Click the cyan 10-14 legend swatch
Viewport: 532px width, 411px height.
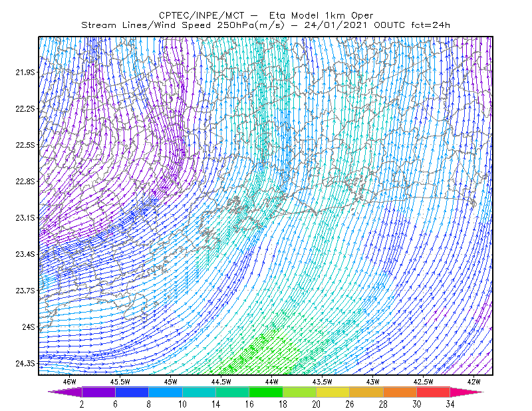(x=199, y=392)
